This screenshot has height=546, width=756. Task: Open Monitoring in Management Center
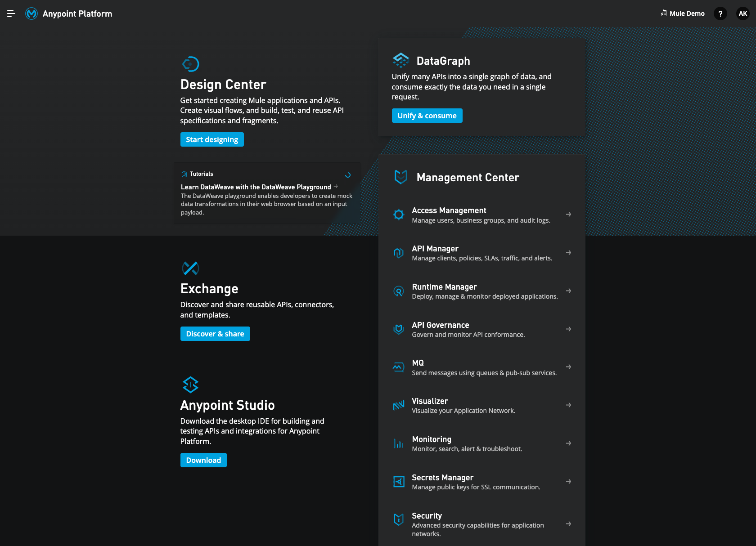[x=431, y=439]
